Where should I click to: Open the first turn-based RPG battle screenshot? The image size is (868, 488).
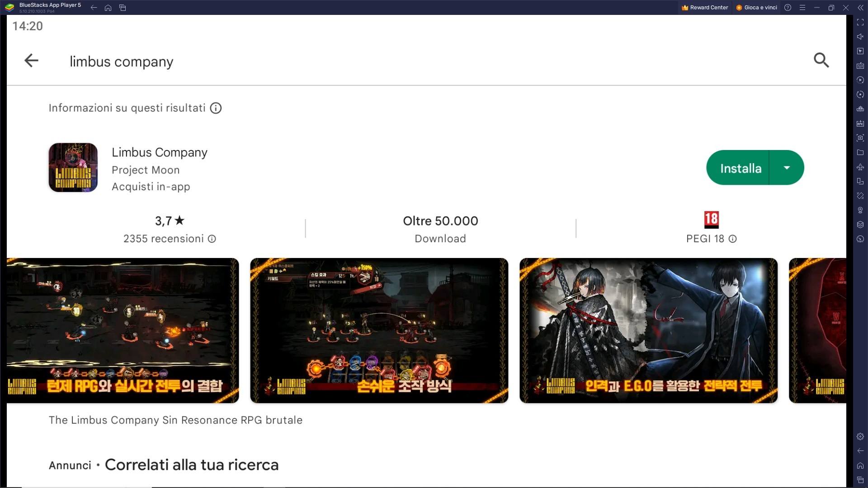[123, 330]
